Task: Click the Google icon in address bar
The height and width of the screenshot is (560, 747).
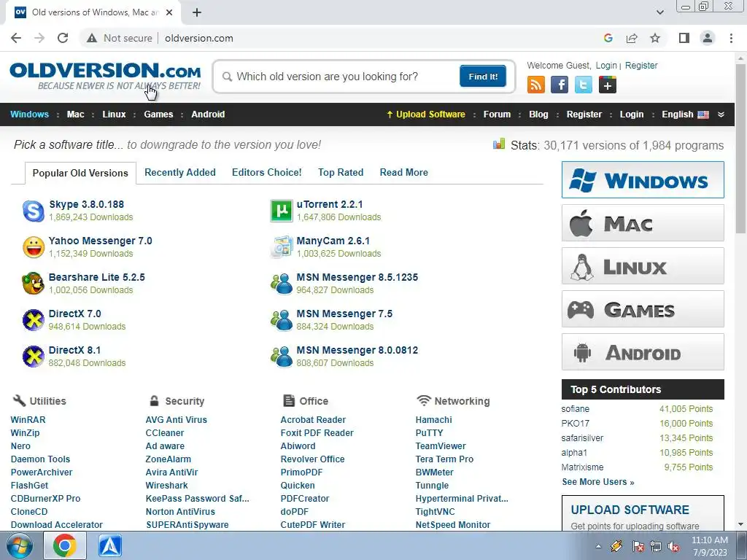Action: (608, 38)
